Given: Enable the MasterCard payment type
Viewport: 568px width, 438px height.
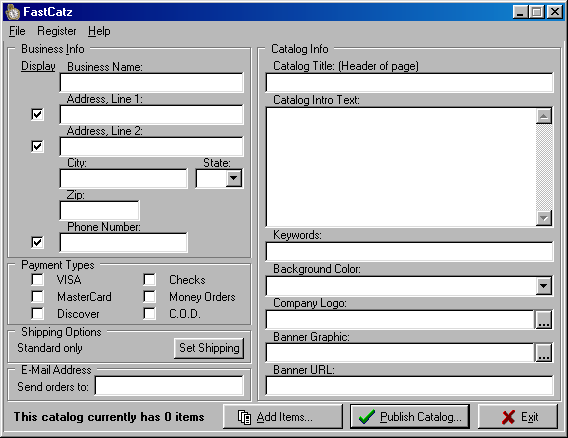Looking at the screenshot, I should click(37, 296).
